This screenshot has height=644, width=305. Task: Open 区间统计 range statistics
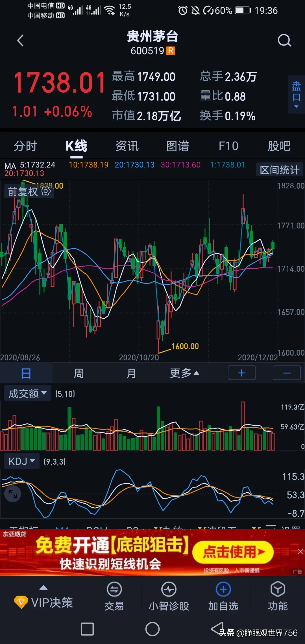point(280,170)
